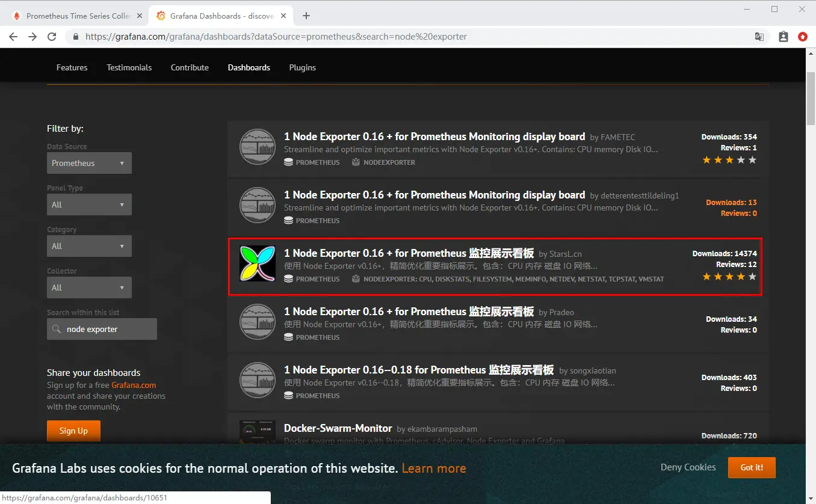
Task: Reload the Grafana dashboards page
Action: [x=52, y=37]
